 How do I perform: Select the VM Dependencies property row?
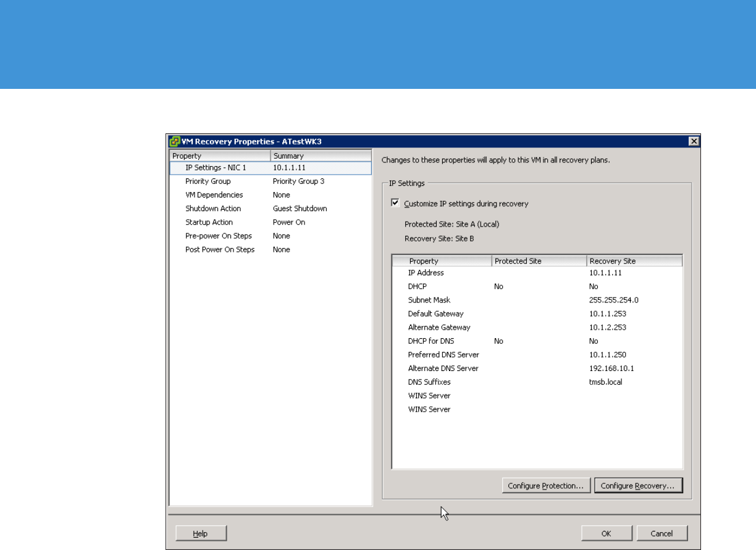coord(271,195)
